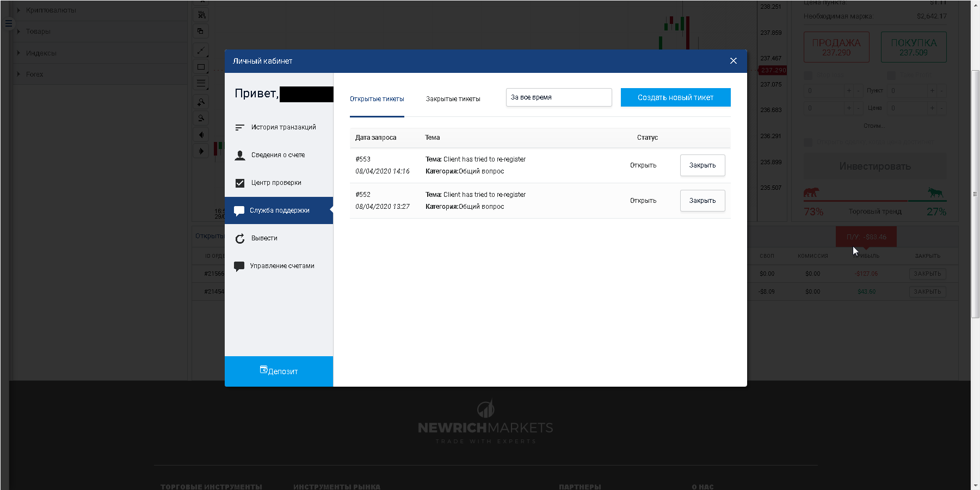The image size is (980, 490).
Task: Click the take profit Пункт input field
Action: (x=908, y=91)
